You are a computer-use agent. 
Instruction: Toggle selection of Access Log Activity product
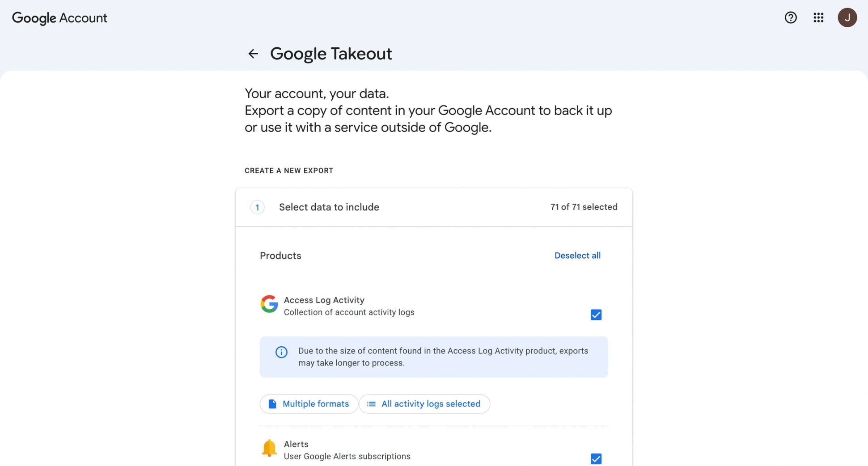point(596,315)
